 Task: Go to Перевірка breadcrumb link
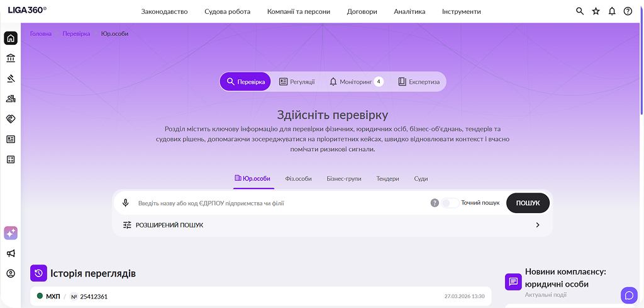point(76,34)
